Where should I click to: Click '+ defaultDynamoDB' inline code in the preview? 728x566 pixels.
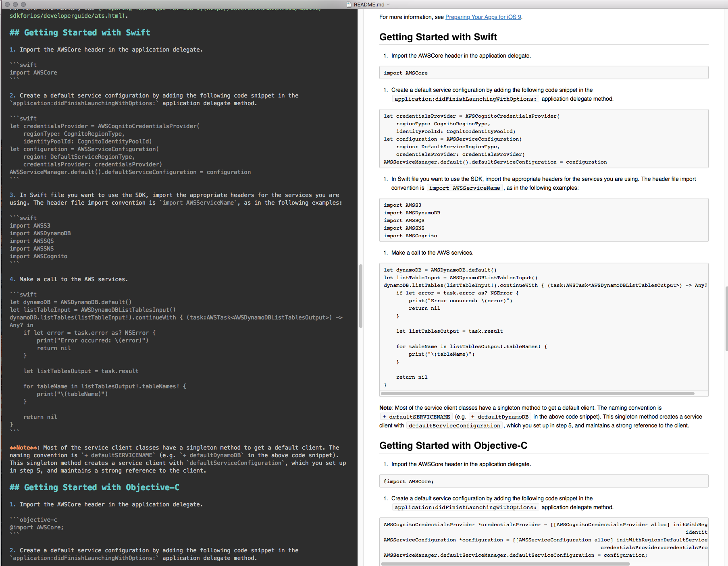tap(499, 417)
